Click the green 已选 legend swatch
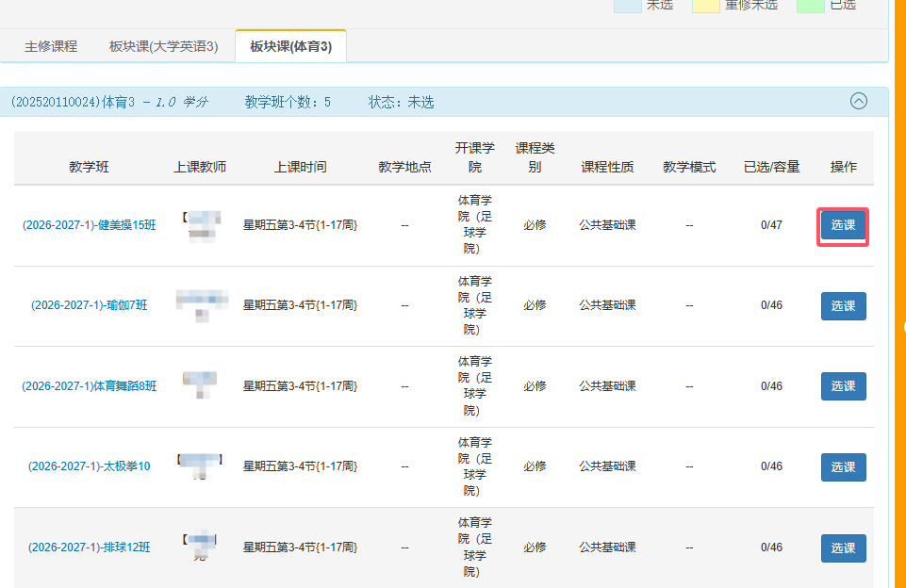The width and height of the screenshot is (906, 588). coord(810,6)
